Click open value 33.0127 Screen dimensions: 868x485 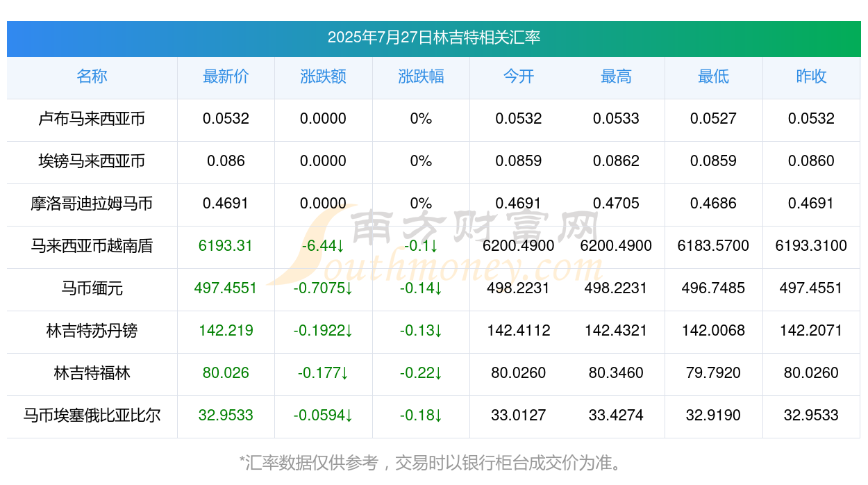[519, 416]
